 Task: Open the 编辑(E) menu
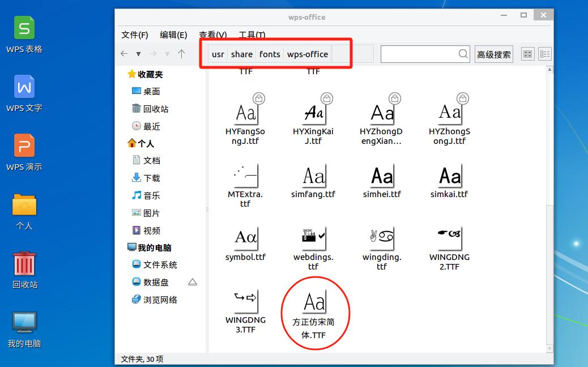coord(173,35)
